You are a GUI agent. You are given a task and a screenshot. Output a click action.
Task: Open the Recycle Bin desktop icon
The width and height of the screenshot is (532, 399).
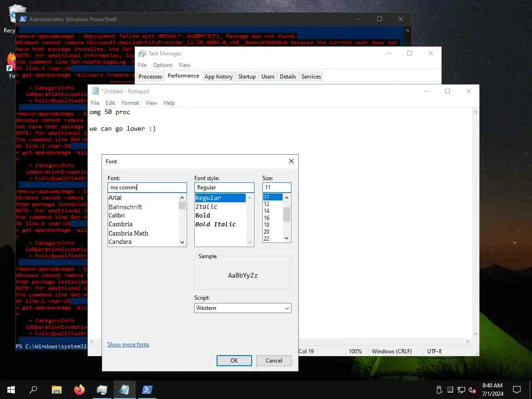[x=15, y=13]
